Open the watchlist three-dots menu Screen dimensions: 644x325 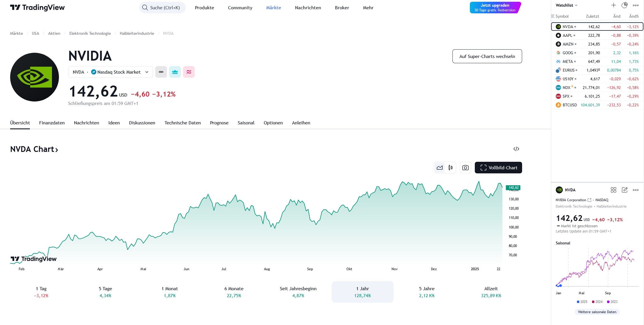pos(636,5)
